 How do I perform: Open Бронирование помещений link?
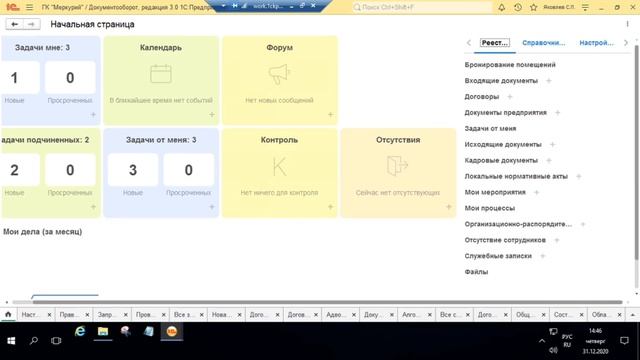[x=510, y=65]
